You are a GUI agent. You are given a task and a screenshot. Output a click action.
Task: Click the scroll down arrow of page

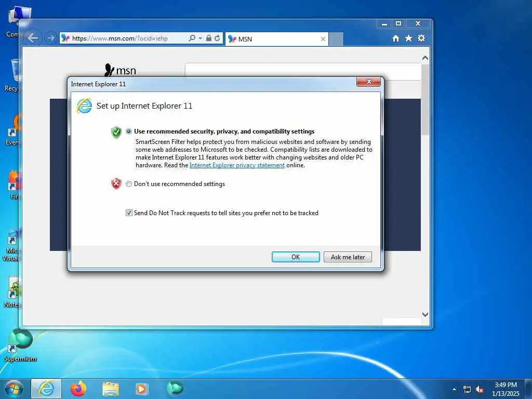coord(425,314)
